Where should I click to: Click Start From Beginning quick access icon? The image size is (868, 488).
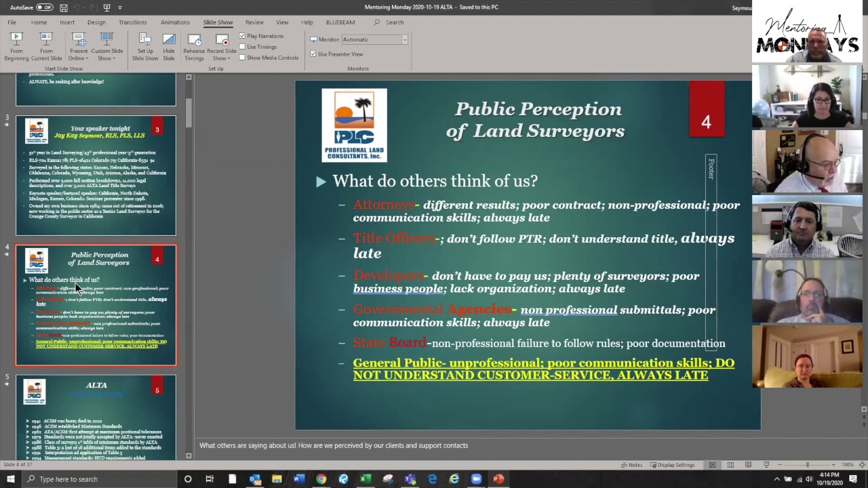coord(107,7)
